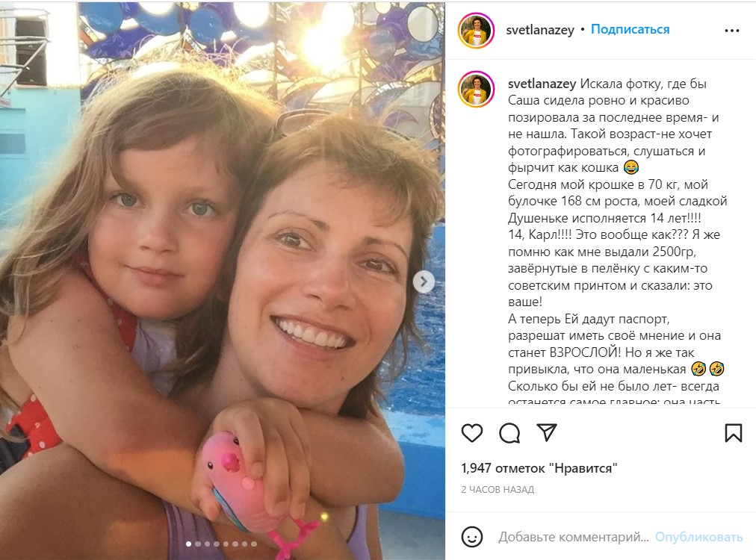
Task: Save post using the bookmark icon
Action: 733,433
